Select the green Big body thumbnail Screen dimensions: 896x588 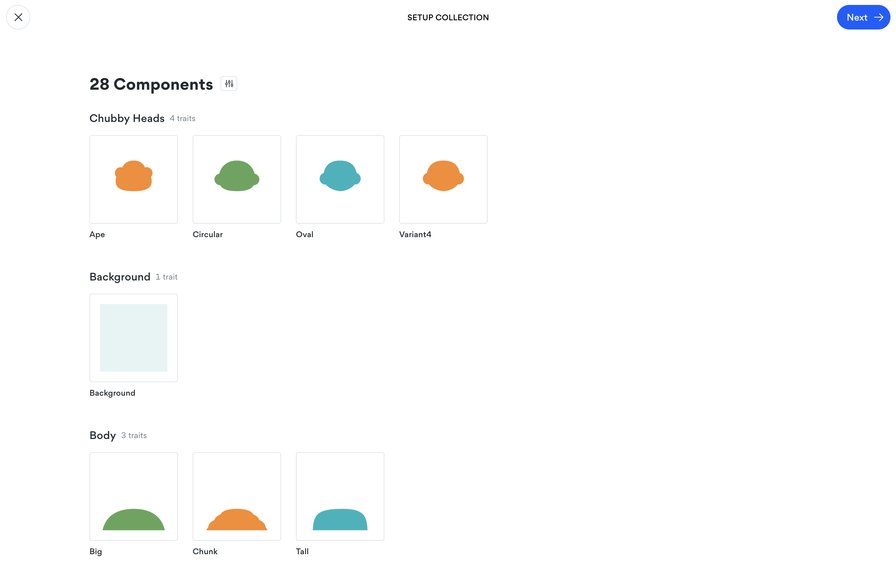point(133,496)
